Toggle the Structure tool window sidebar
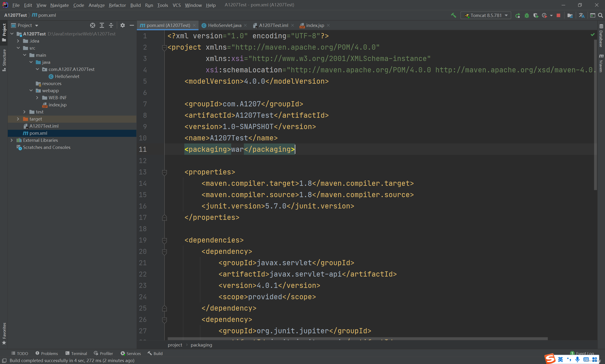Image resolution: width=605 pixels, height=364 pixels. coord(4,60)
